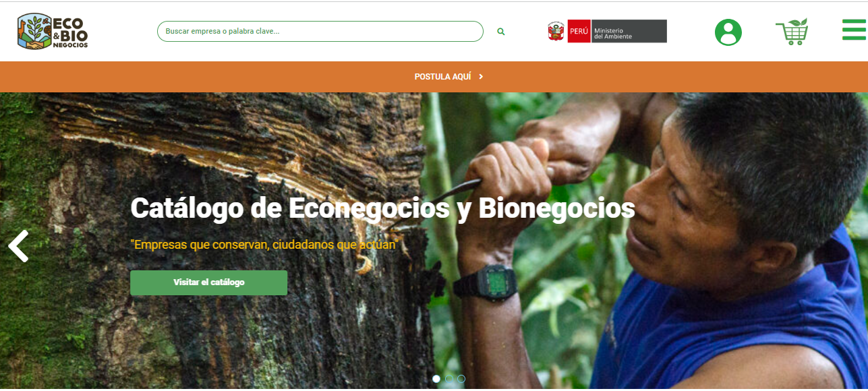Click the search magnifier icon
This screenshot has width=868, height=391.
(x=501, y=32)
